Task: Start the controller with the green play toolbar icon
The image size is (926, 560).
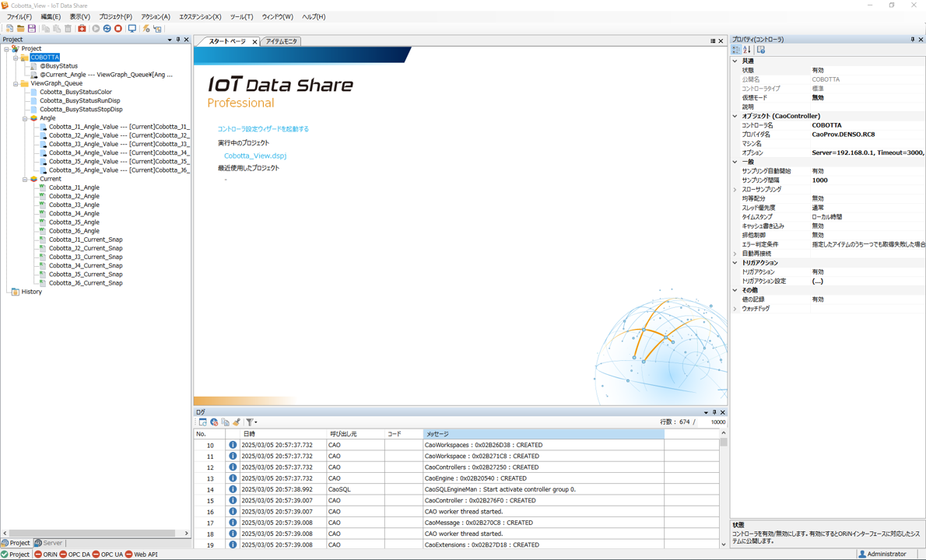Action: click(96, 29)
